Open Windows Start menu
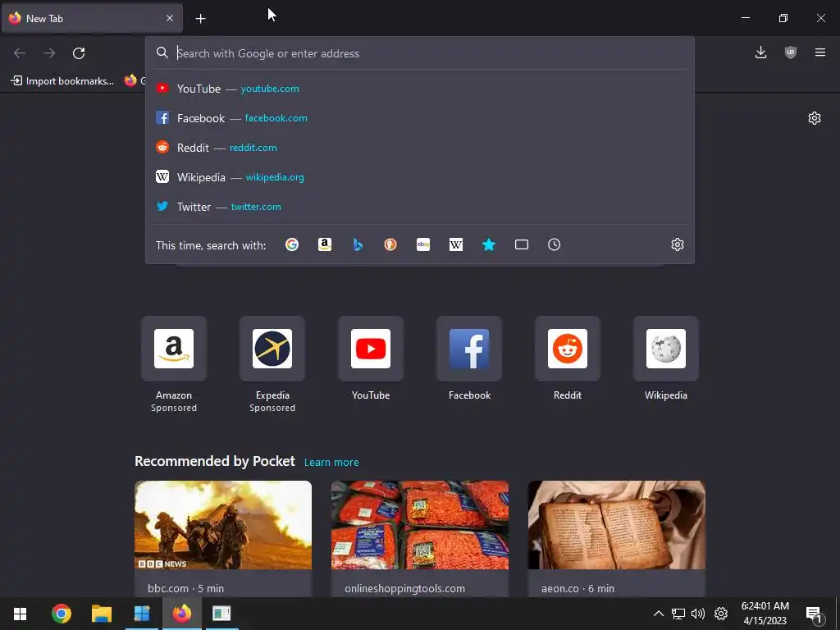 point(20,614)
